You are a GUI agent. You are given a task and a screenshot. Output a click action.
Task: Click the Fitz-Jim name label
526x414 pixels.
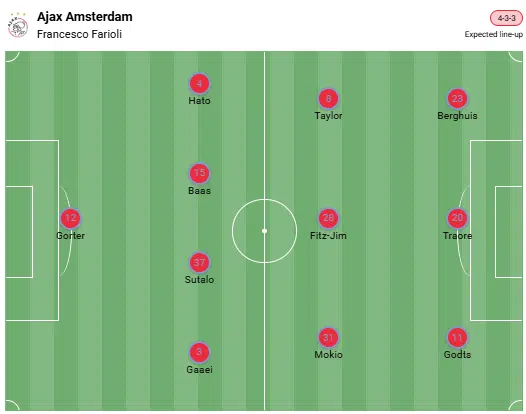[328, 236]
